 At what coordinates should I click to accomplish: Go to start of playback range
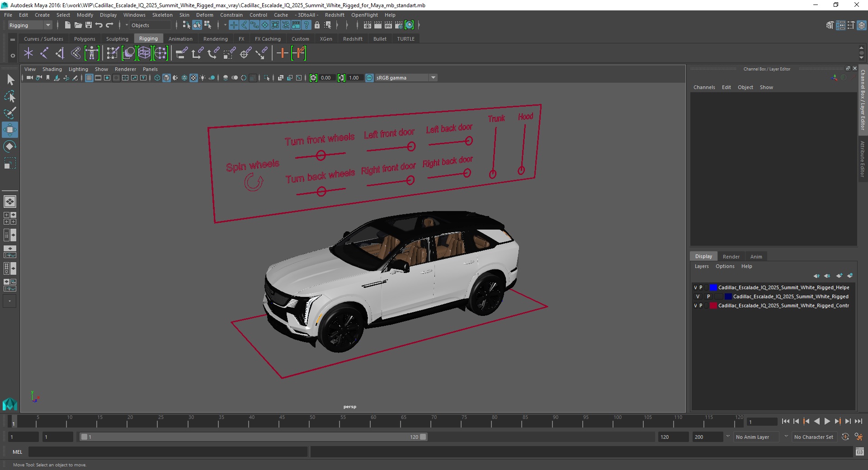coord(785,421)
